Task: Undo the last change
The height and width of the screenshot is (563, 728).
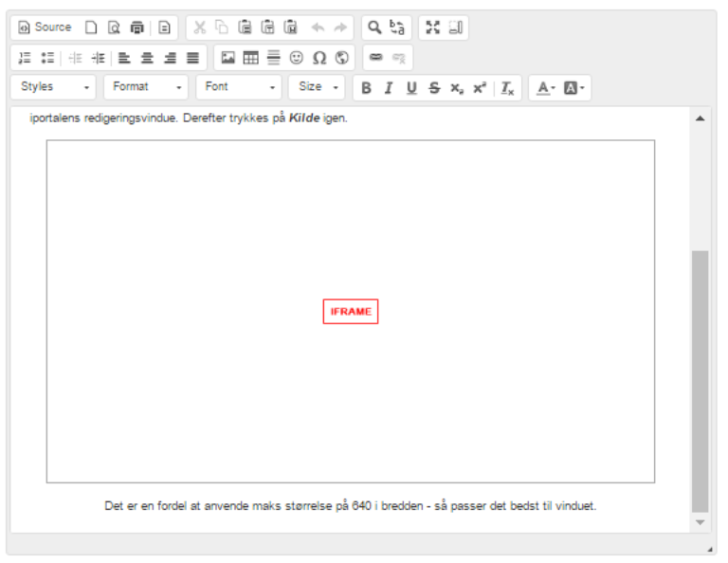Action: [318, 27]
